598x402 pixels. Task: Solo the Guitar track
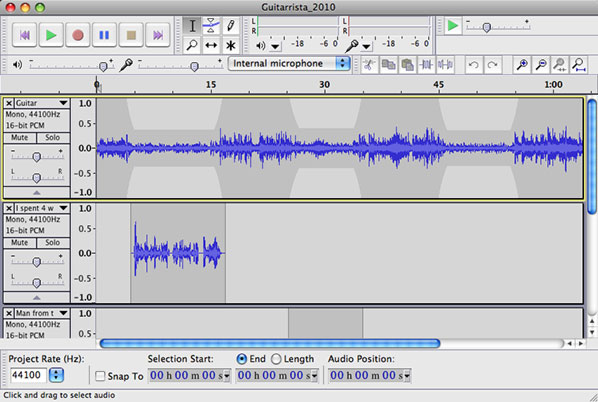(x=53, y=137)
